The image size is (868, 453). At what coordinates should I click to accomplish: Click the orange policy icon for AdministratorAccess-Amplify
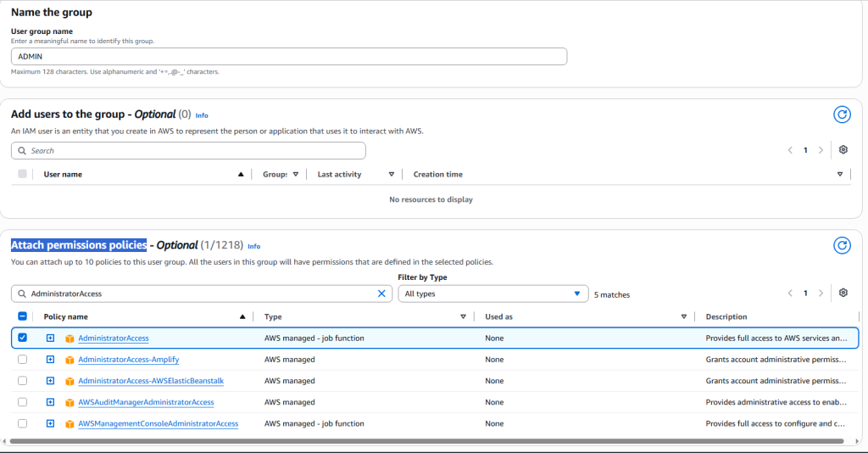[70, 360]
